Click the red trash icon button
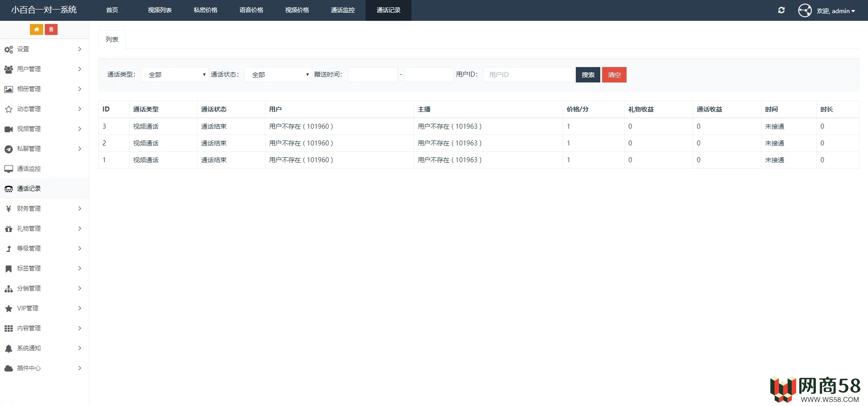The width and height of the screenshot is (868, 406). tap(51, 29)
